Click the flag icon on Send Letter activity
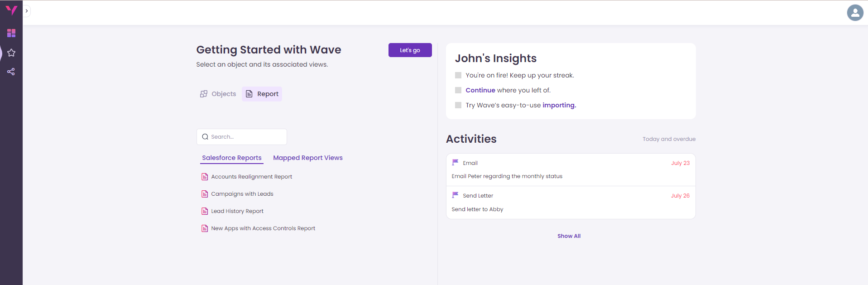 [455, 195]
